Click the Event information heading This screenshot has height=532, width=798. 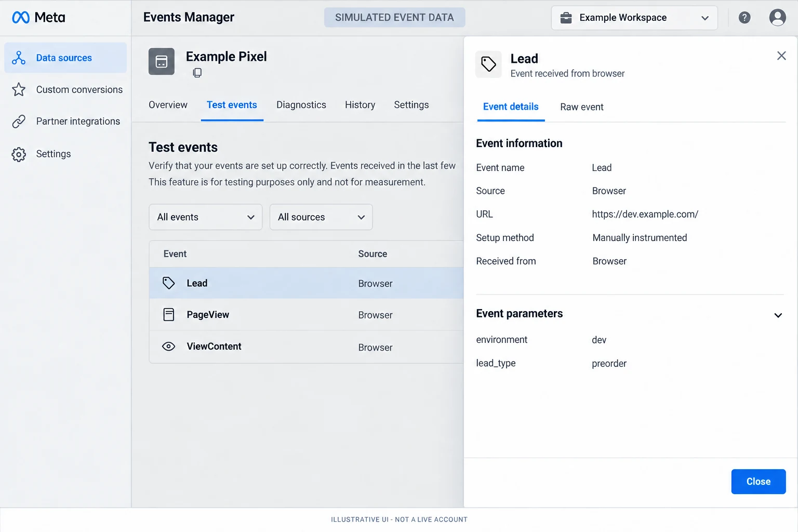coord(519,143)
